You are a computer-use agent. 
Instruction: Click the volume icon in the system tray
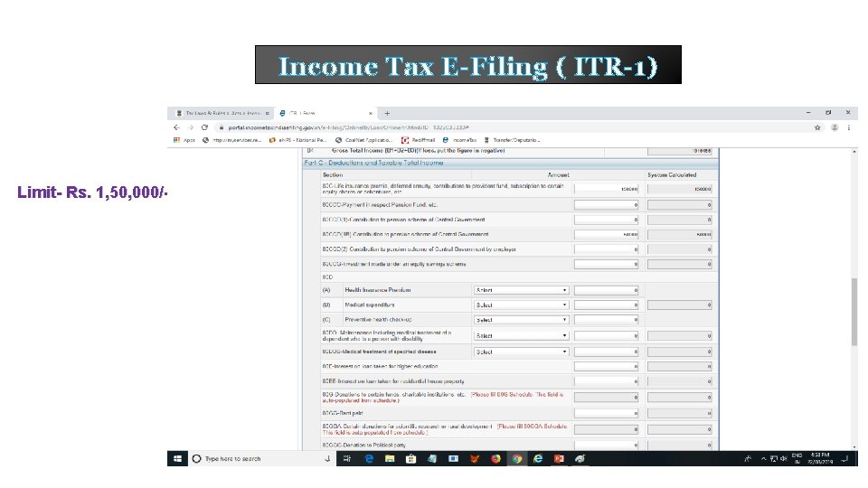pos(783,459)
